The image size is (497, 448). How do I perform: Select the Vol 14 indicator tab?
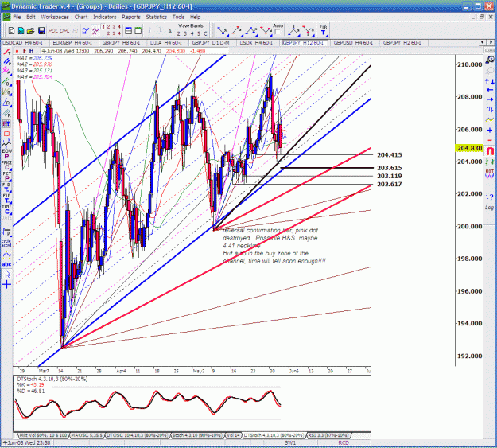(233, 435)
